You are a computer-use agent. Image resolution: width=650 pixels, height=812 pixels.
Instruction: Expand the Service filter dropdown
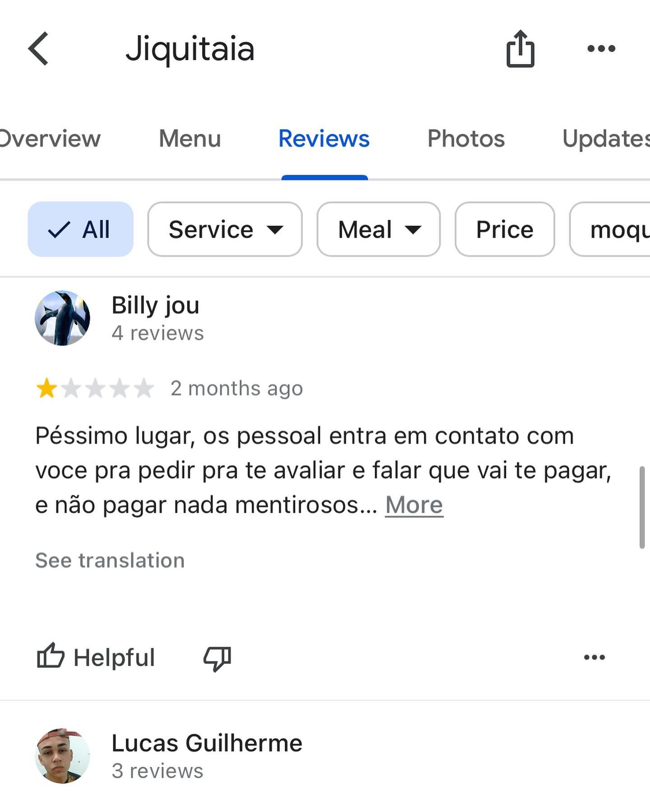[x=225, y=229]
